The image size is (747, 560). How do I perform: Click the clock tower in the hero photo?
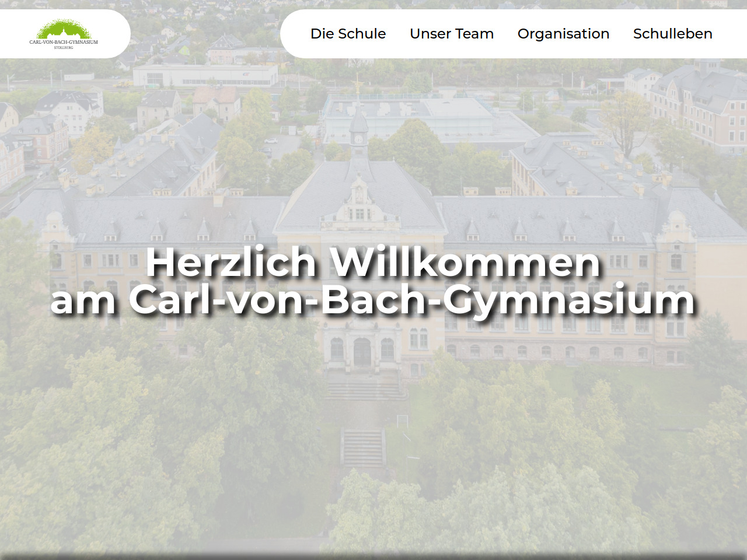[x=358, y=131]
